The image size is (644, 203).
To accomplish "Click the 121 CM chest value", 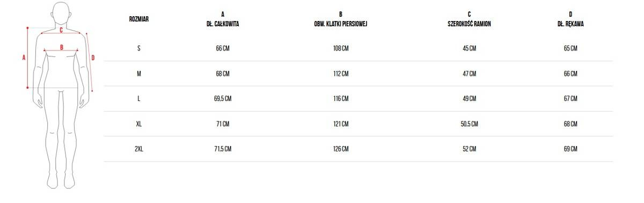I will click(x=341, y=124).
